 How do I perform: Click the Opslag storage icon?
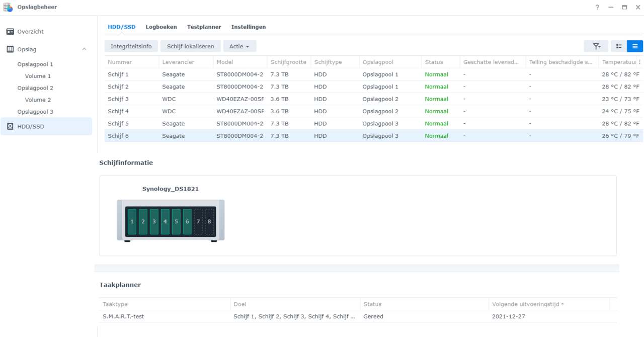pyautogui.click(x=10, y=49)
